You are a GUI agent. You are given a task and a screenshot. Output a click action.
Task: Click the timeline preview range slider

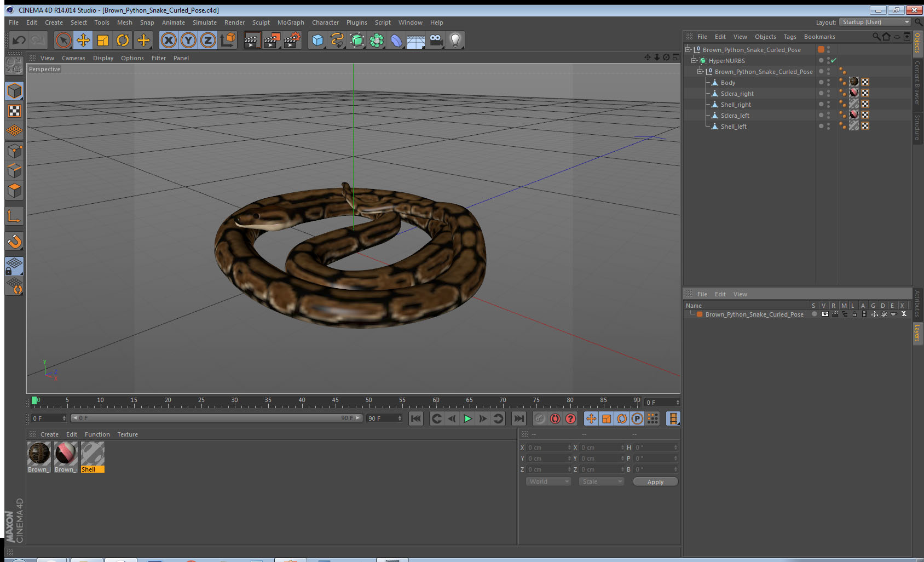[216, 418]
